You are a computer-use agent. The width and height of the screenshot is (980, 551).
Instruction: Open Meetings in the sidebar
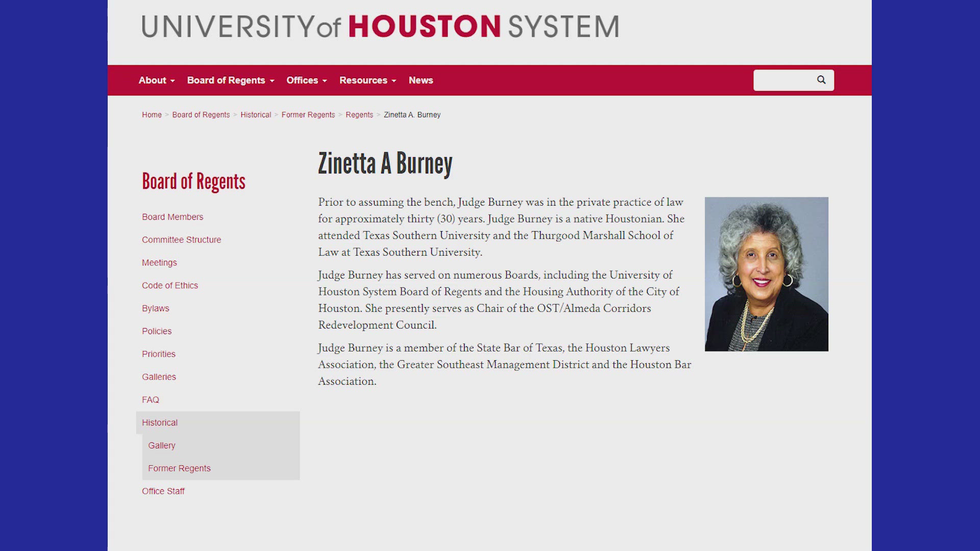point(159,263)
